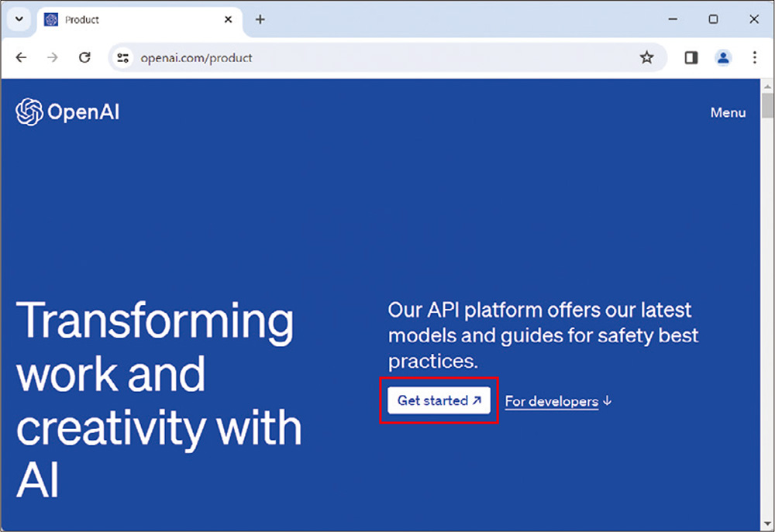This screenshot has height=532, width=775.
Task: Expand the For developers section via down arrow
Action: coord(609,401)
